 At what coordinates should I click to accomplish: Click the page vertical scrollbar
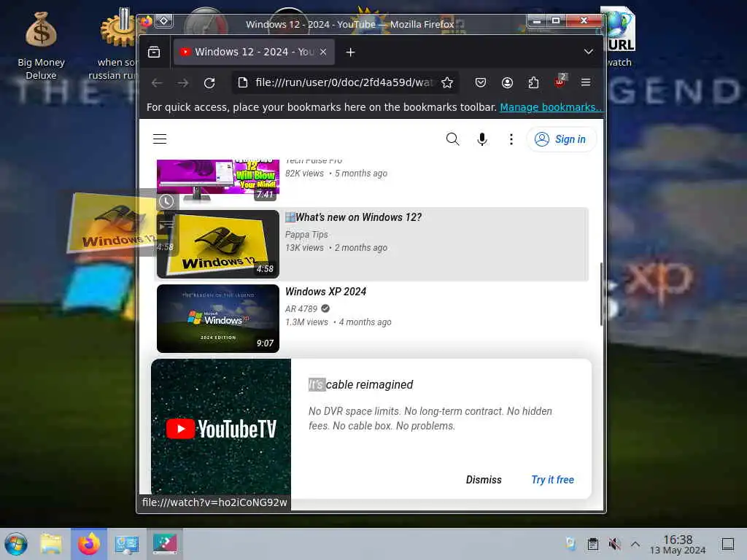(x=601, y=294)
